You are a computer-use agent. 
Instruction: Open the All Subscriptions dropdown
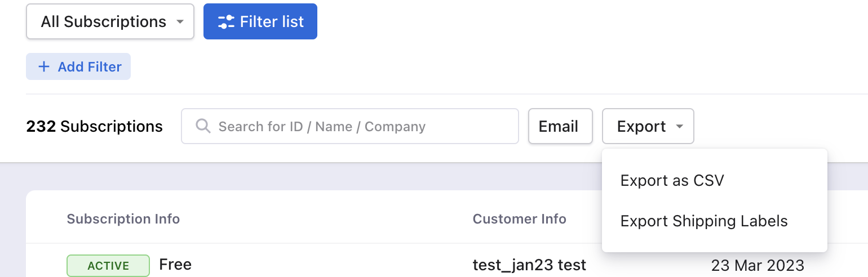point(110,22)
